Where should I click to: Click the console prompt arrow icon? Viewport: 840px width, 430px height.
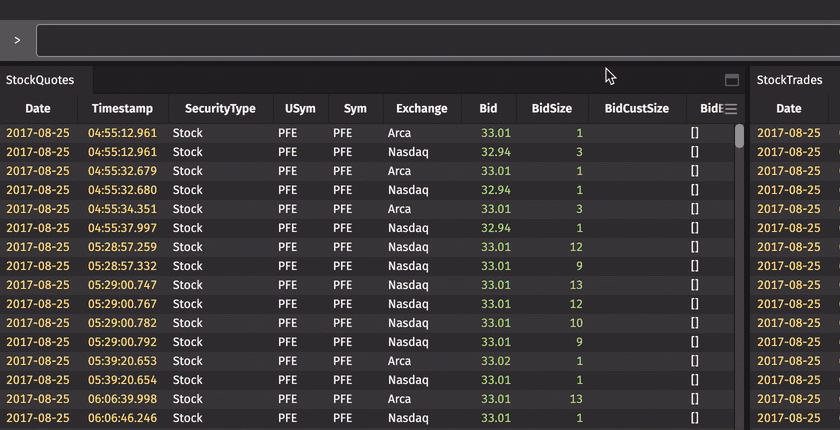point(17,41)
